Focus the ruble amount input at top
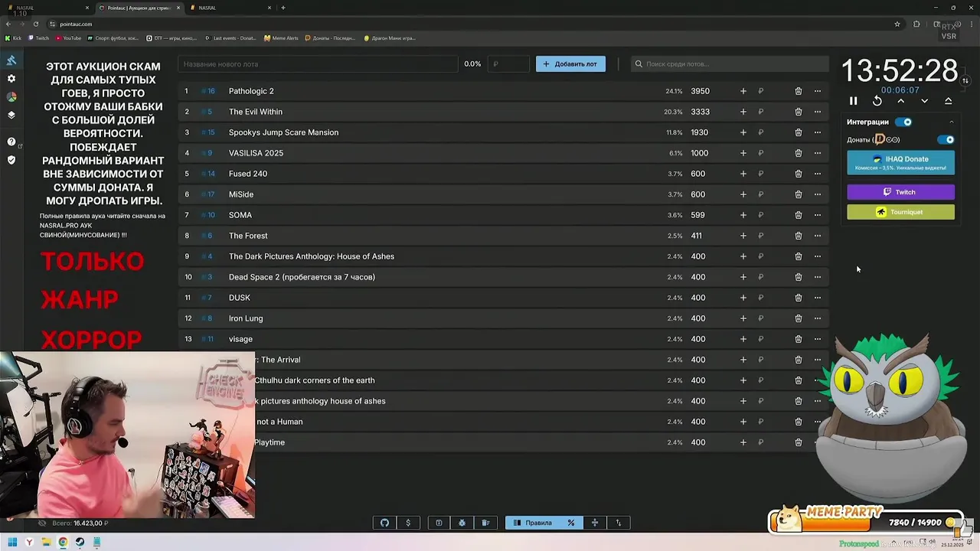The height and width of the screenshot is (551, 980). pos(509,64)
